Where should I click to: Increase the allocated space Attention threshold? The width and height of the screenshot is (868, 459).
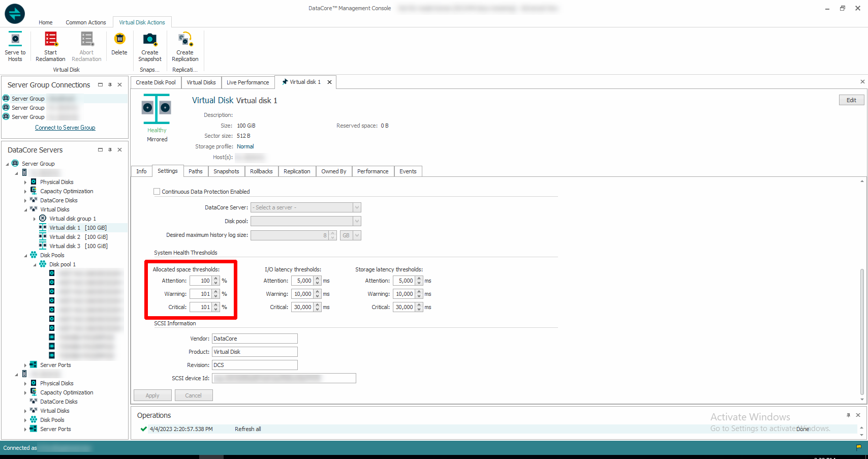(x=216, y=279)
